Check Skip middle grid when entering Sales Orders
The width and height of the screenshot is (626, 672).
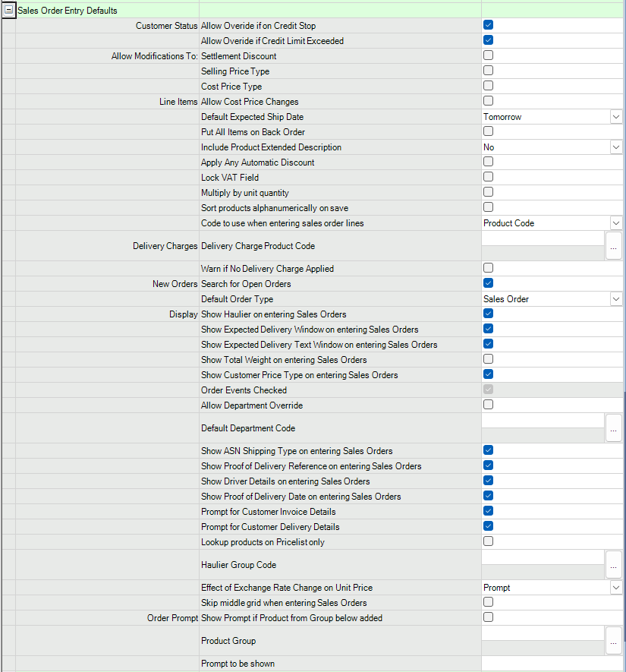click(489, 602)
